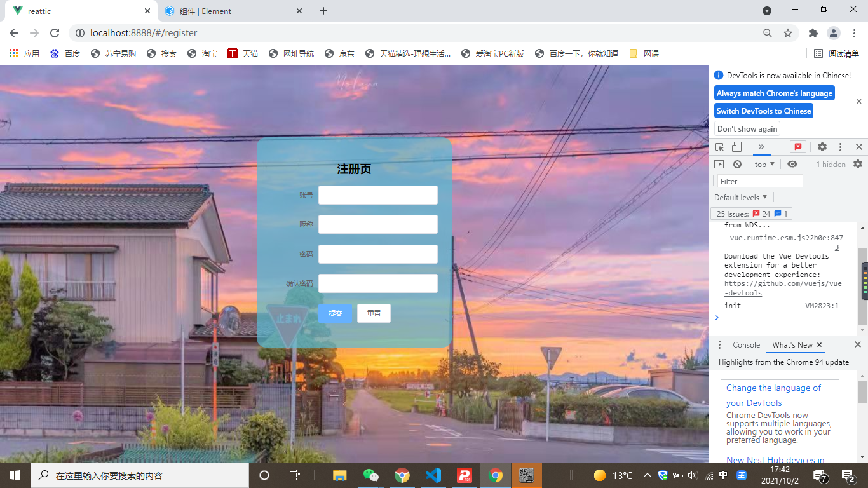Open the 百度 bookmark
Screen dimensions: 868x488
(65, 54)
